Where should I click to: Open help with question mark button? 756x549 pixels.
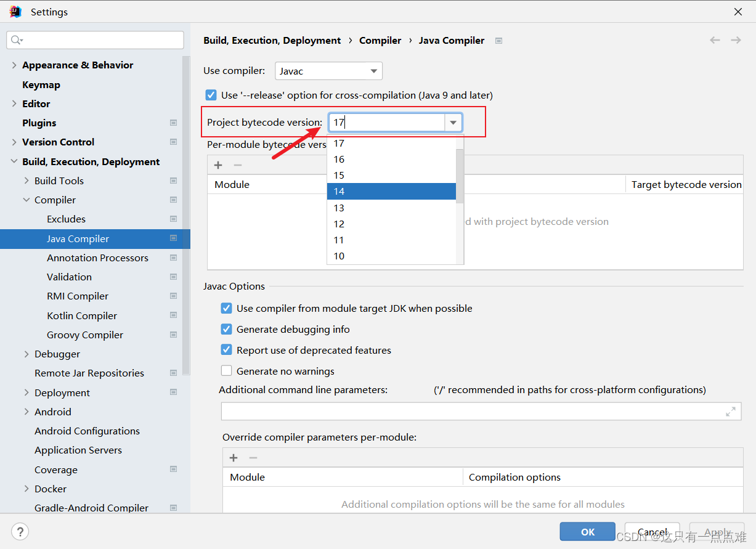[x=20, y=531]
